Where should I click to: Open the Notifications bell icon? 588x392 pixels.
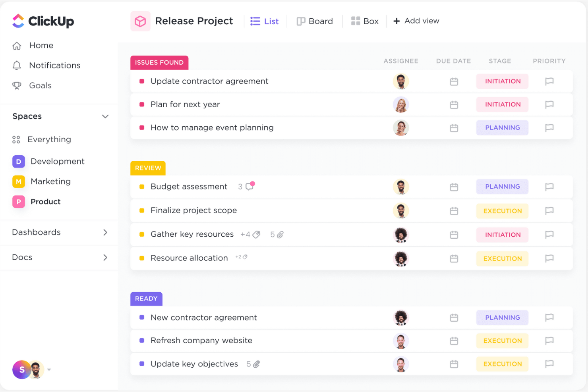[17, 65]
